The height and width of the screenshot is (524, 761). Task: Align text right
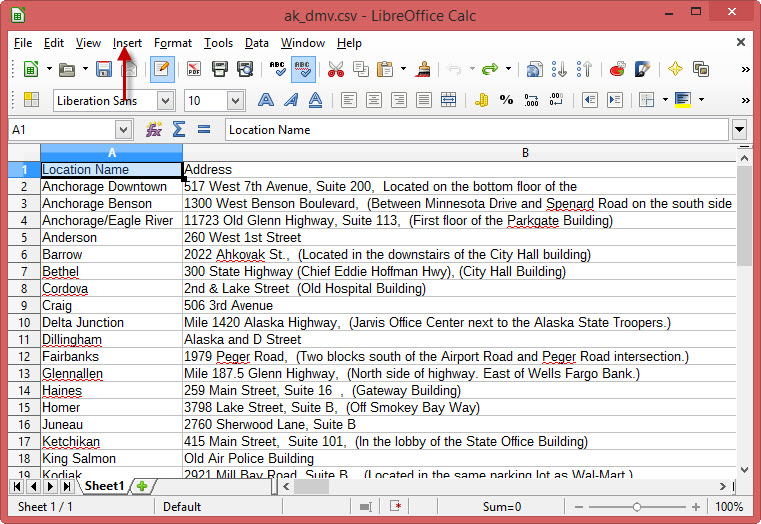pos(399,100)
